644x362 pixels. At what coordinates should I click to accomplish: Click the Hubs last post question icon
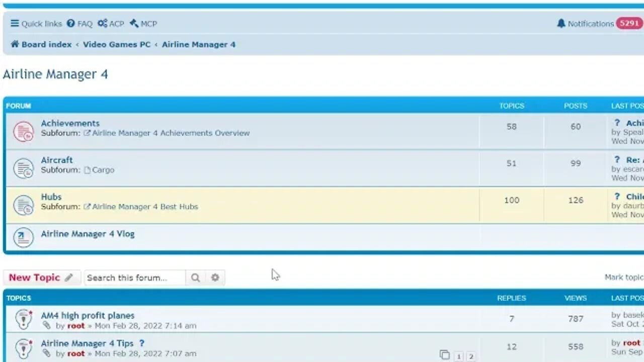coord(617,197)
